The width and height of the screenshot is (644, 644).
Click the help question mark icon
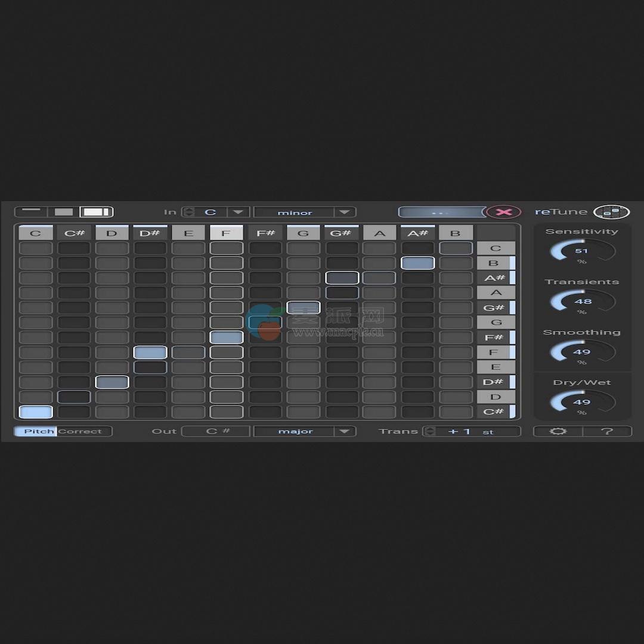tap(608, 431)
